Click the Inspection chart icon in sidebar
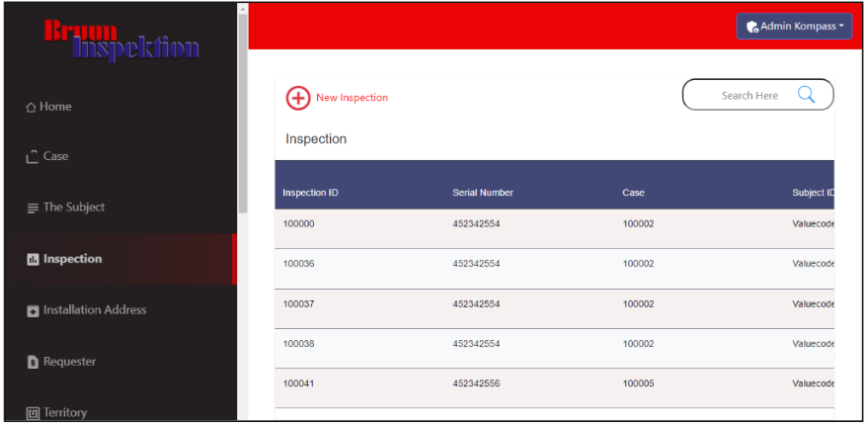Screen dimensions: 868x425 pos(34,259)
